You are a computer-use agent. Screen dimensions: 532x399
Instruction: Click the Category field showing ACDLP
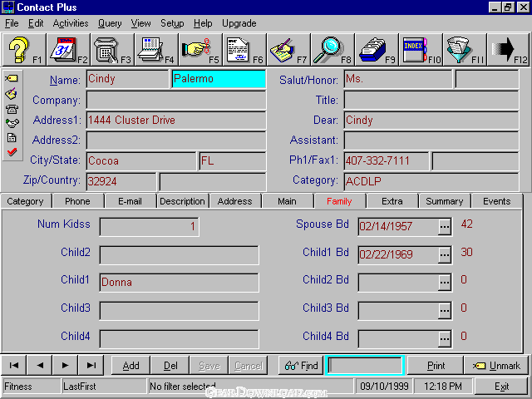(x=431, y=181)
